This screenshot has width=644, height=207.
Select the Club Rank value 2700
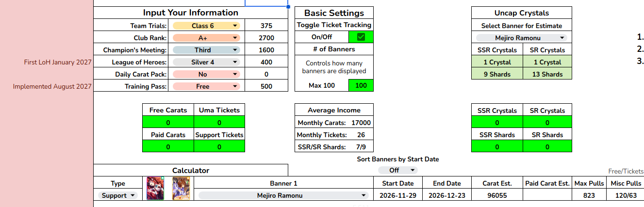[266, 38]
